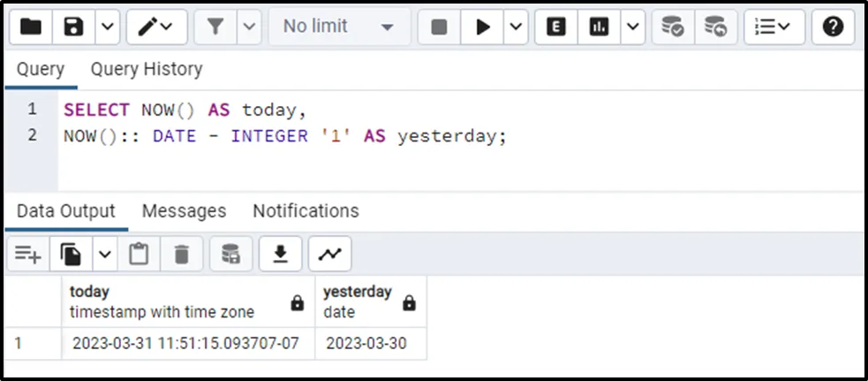This screenshot has width=868, height=381.
Task: Open the Graph Visualiser icon
Action: 329,255
